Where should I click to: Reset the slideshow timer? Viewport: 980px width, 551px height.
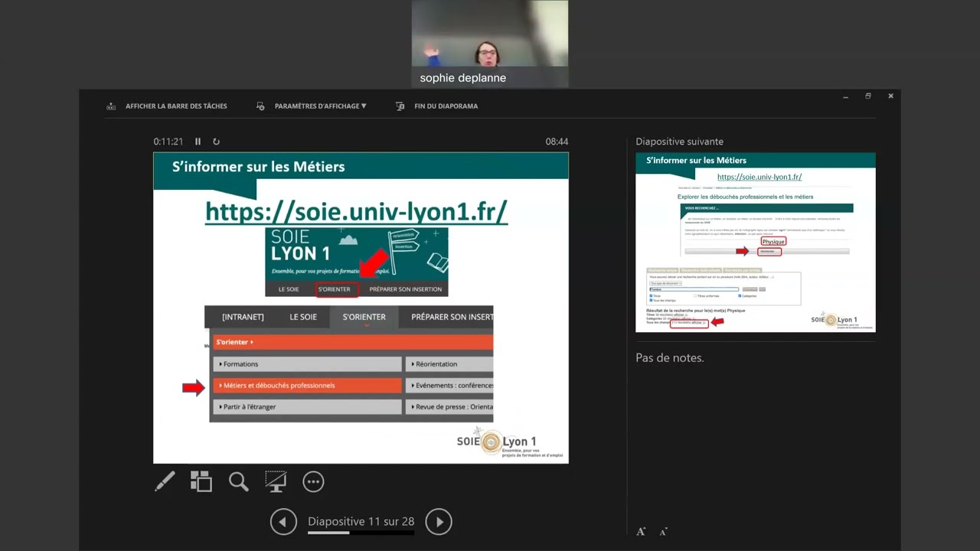216,142
